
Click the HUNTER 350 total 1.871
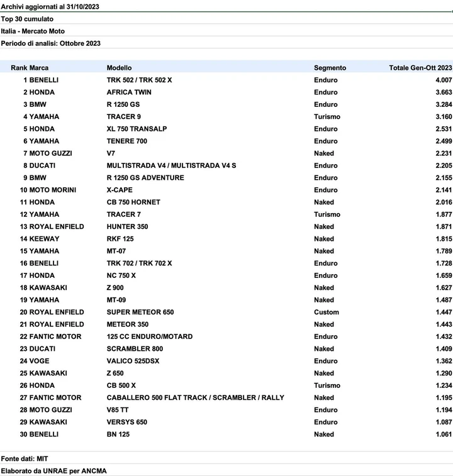click(444, 227)
